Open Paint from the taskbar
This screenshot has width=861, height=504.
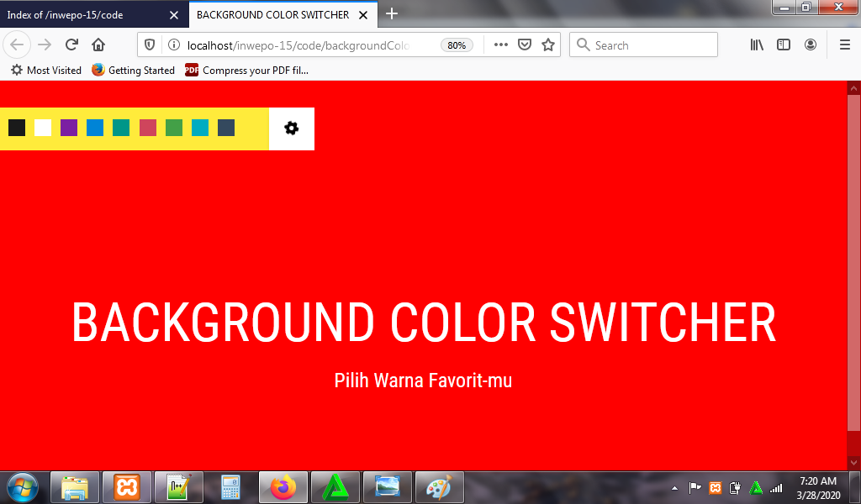(x=439, y=487)
